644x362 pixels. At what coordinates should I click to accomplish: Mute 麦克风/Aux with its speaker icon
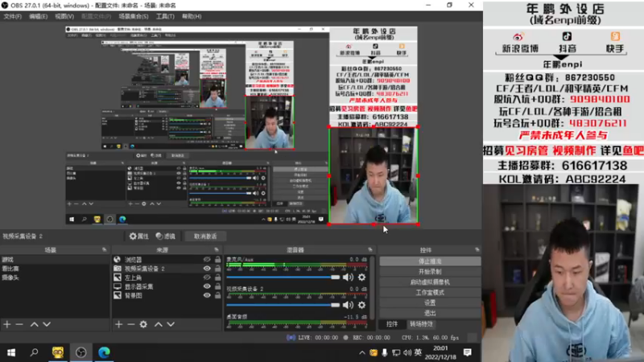(348, 278)
